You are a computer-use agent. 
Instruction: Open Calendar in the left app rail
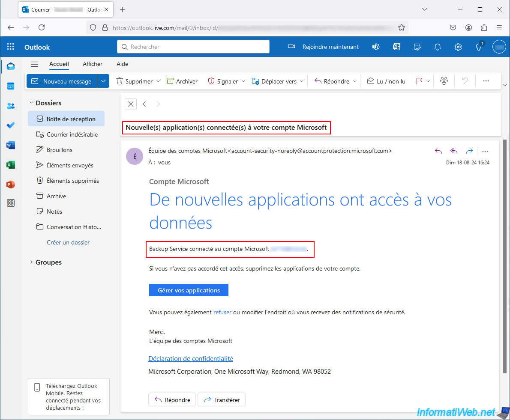11,86
